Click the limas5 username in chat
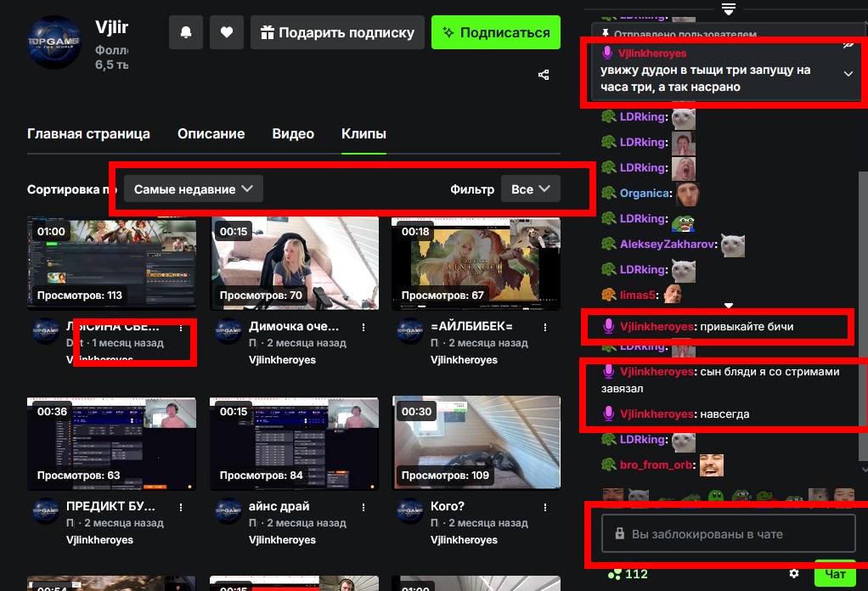This screenshot has height=591, width=868. [x=638, y=295]
